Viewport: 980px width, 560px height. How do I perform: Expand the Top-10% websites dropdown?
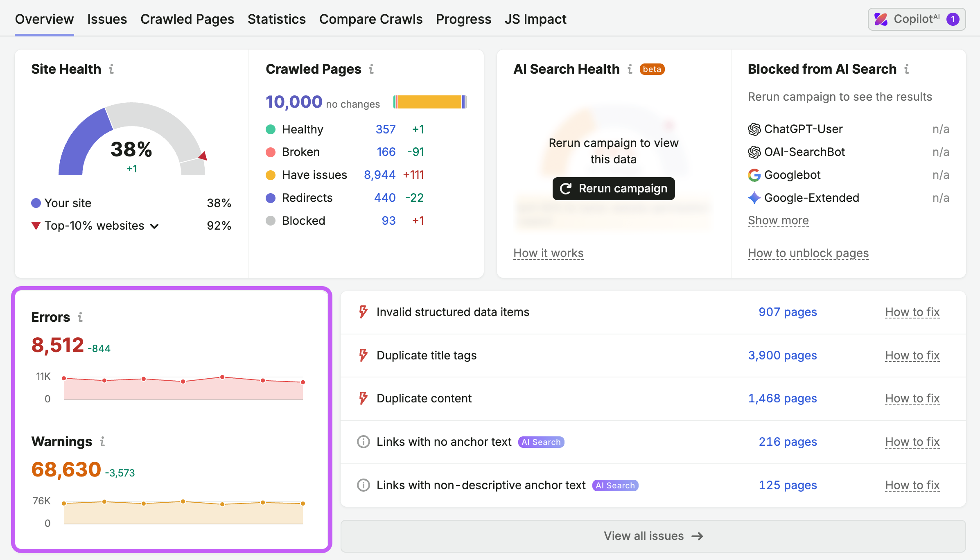point(154,226)
